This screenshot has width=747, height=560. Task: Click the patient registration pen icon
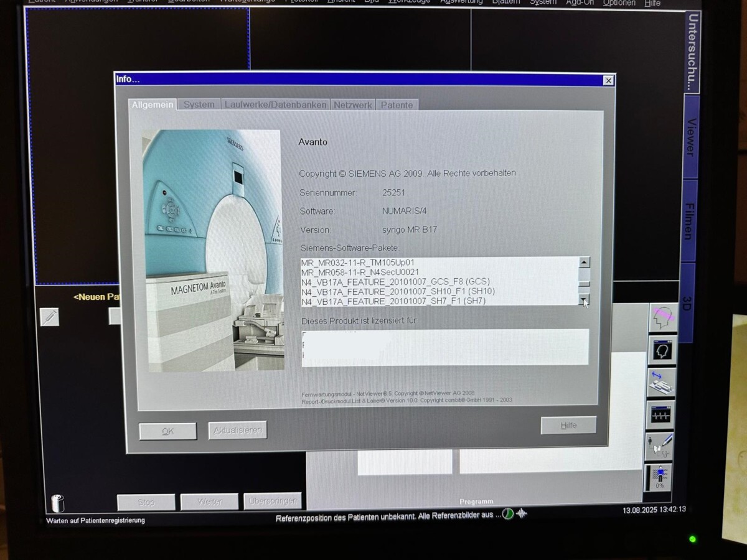[x=49, y=317]
